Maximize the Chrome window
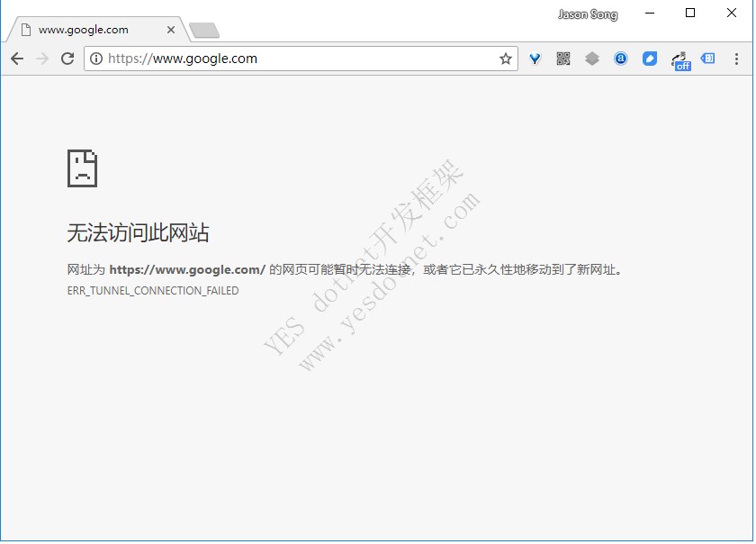The width and height of the screenshot is (756, 544). 690,13
